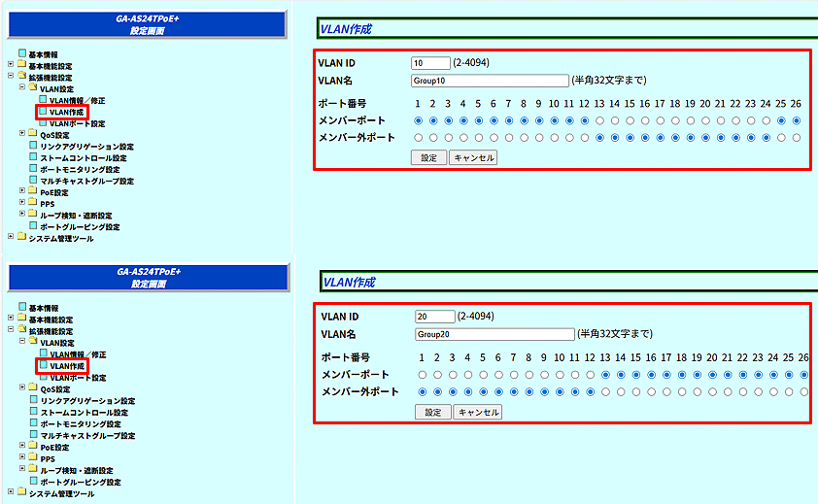
Task: Expand システム管理ツール in the lower tree
Action: (11, 493)
